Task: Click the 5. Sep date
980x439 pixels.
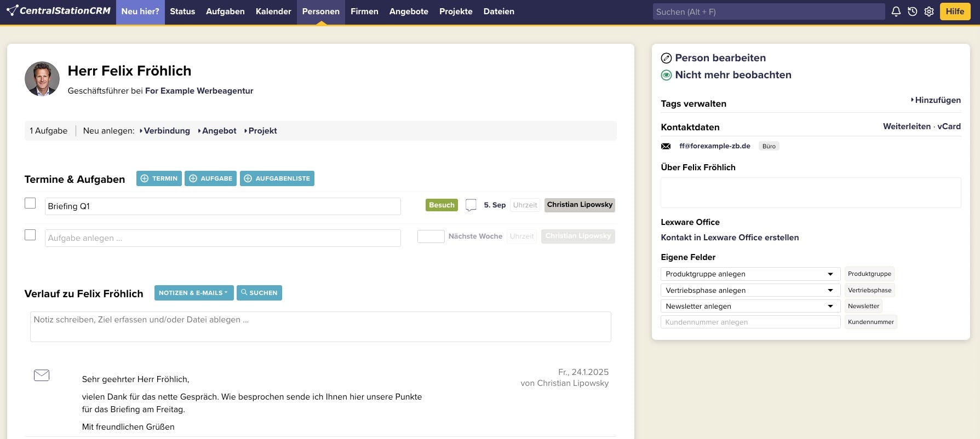Action: (495, 205)
